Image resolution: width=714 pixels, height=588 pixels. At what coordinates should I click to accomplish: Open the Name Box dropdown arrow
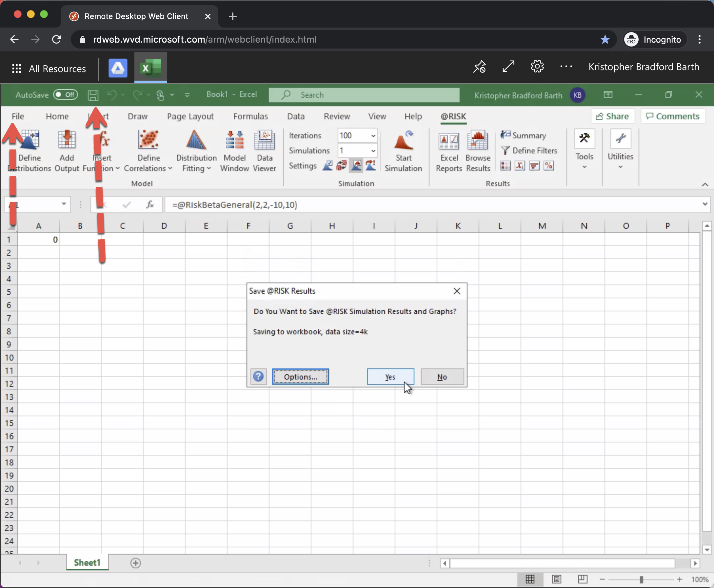(64, 204)
